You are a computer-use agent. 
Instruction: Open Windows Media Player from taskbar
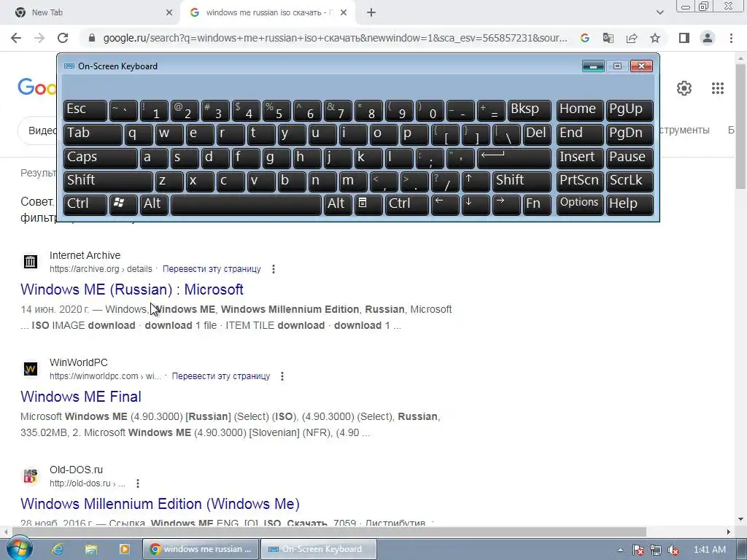point(124,549)
